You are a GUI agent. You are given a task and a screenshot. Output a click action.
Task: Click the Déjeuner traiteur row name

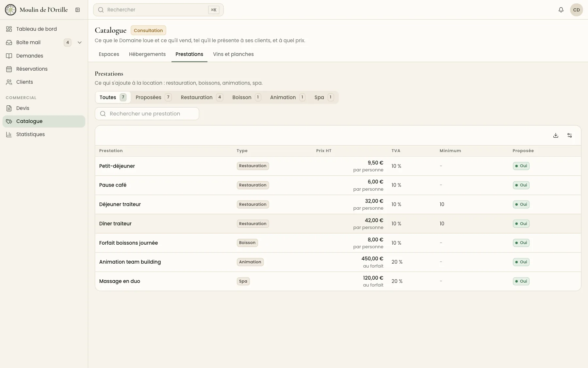click(120, 204)
